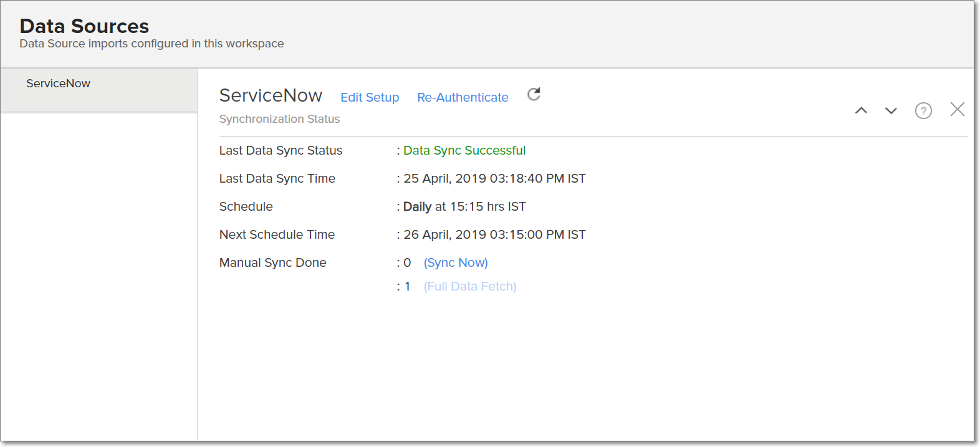This screenshot has height=447, width=980.
Task: Click the Next Schedule Time date value
Action: click(x=494, y=234)
